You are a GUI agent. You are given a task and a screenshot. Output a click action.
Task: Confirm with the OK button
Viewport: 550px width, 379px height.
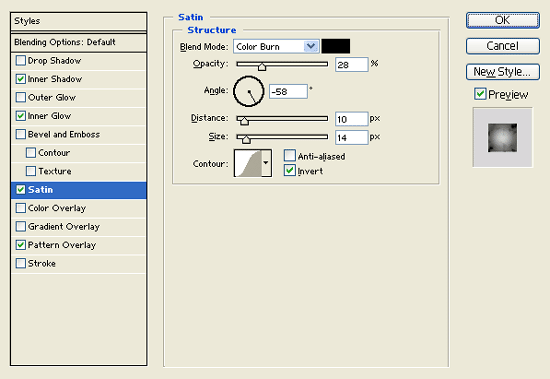tap(503, 20)
